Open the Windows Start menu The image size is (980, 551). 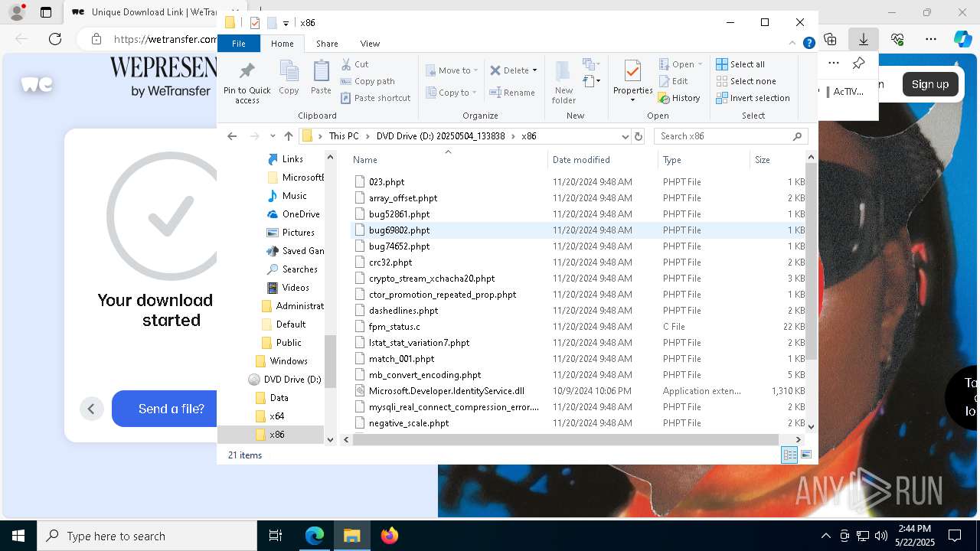tap(18, 536)
